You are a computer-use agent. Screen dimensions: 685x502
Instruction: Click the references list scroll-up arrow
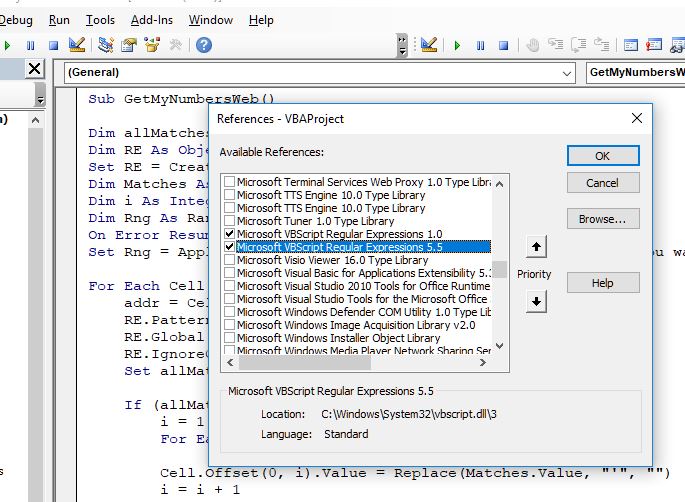(x=500, y=184)
